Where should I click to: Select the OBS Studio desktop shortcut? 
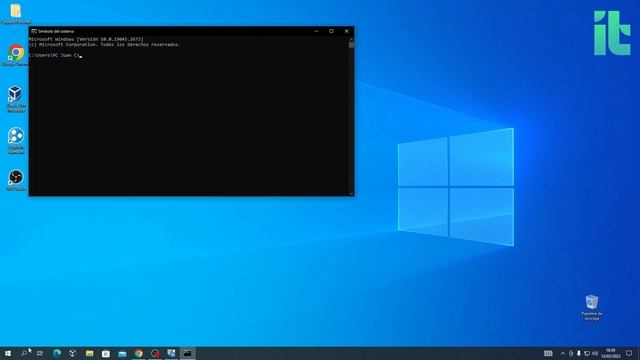pos(16,180)
